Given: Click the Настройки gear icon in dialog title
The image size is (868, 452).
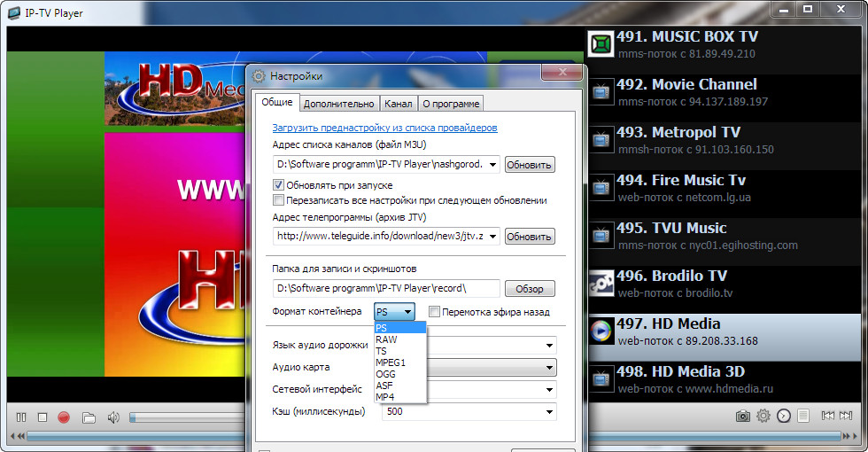Looking at the screenshot, I should [x=259, y=76].
